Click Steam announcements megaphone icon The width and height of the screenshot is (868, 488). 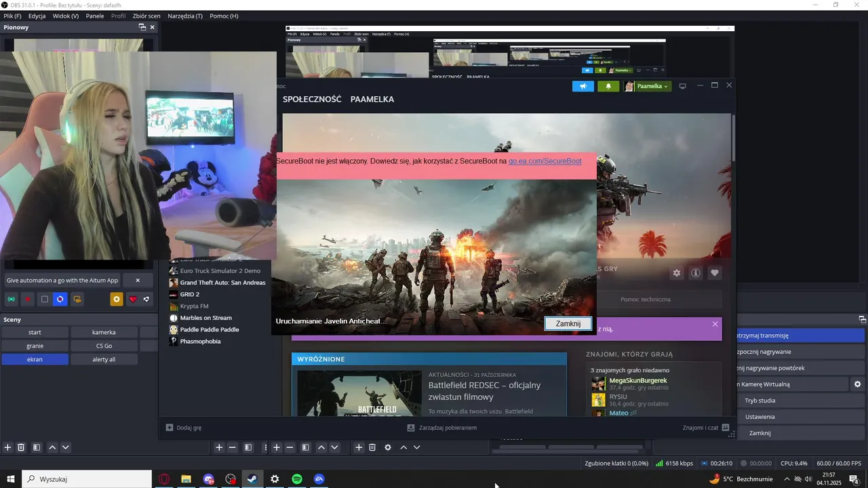tap(583, 86)
